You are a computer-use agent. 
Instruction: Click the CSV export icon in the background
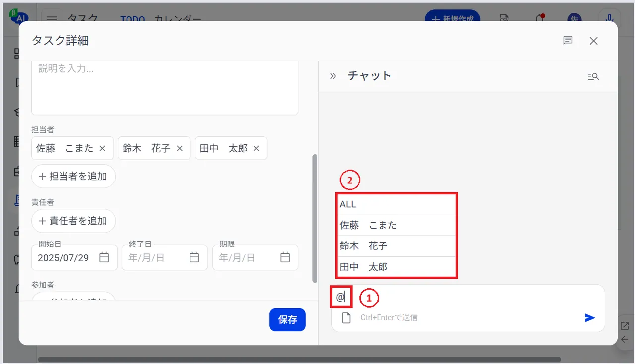pyautogui.click(x=505, y=17)
